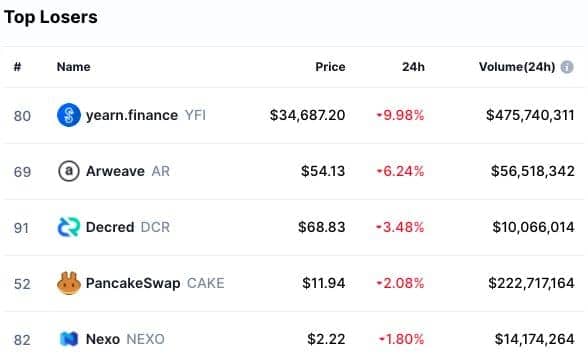This screenshot has width=588, height=362.
Task: Click the yearn.finance coin logo
Action: pos(69,115)
